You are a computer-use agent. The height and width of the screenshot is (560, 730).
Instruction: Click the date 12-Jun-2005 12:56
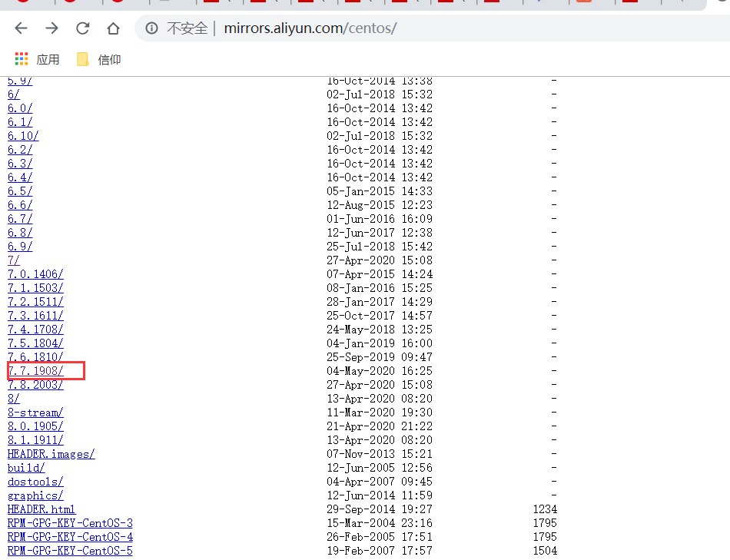[380, 468]
